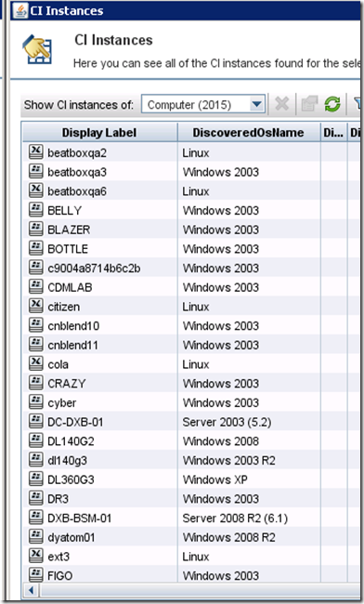Click computer icon for DL140G2
This screenshot has height=604, width=364.
[36, 440]
